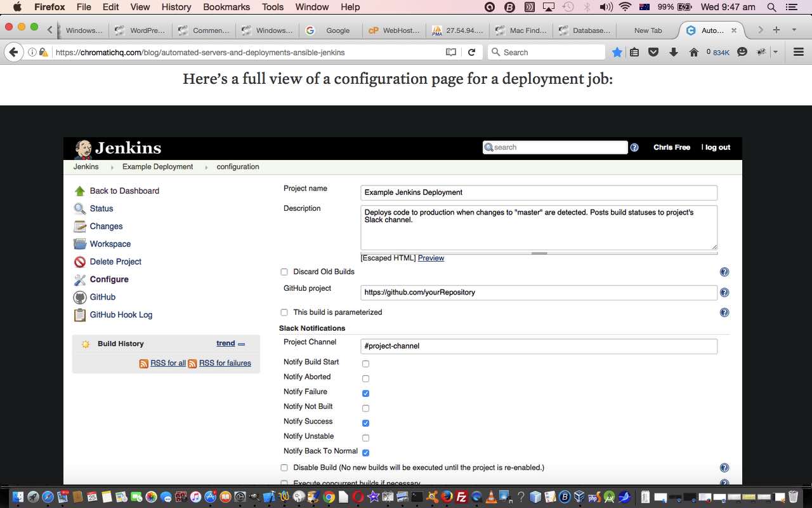Open help for Discard Old Builds
Screen dimensions: 812x508
[724, 272]
